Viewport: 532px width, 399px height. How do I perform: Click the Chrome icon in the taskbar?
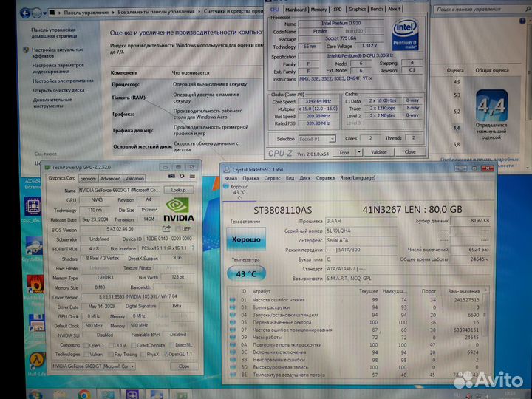83,395
